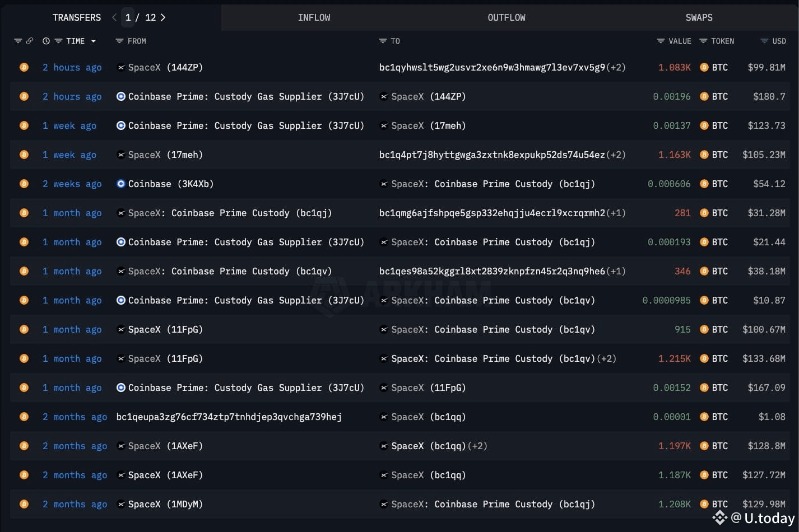Expand the (+2) recipients on $133.68M row
Viewport: 799px width, 532px height.
[606, 358]
